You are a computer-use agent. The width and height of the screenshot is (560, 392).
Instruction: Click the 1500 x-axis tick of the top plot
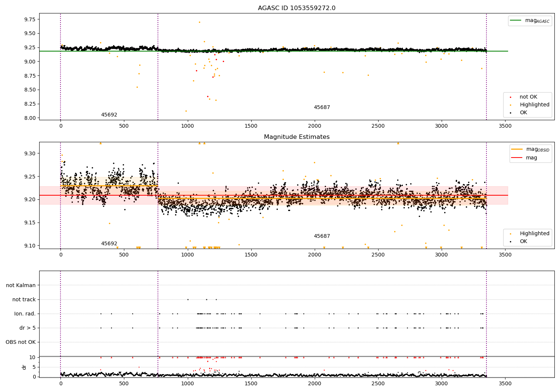[251, 126]
